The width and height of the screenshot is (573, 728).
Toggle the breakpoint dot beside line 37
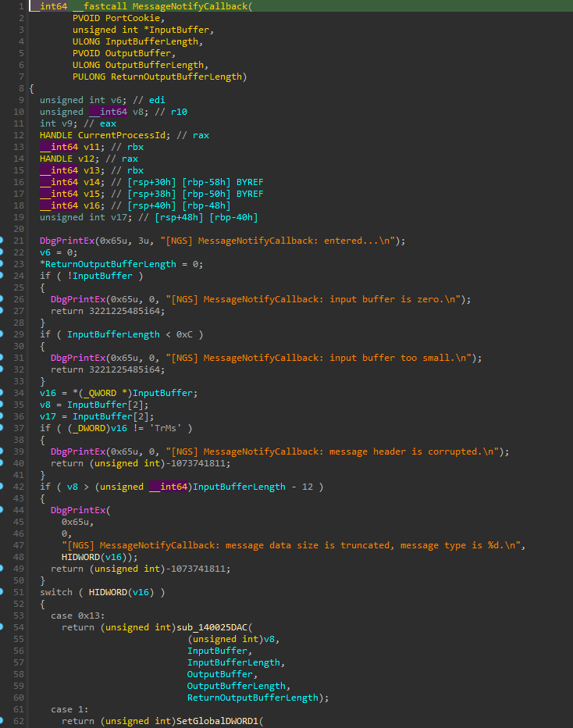pos(2,427)
